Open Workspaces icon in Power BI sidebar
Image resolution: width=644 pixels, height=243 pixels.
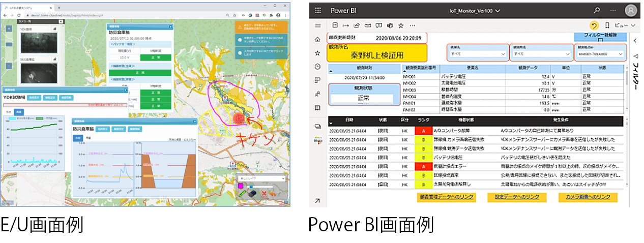318,126
